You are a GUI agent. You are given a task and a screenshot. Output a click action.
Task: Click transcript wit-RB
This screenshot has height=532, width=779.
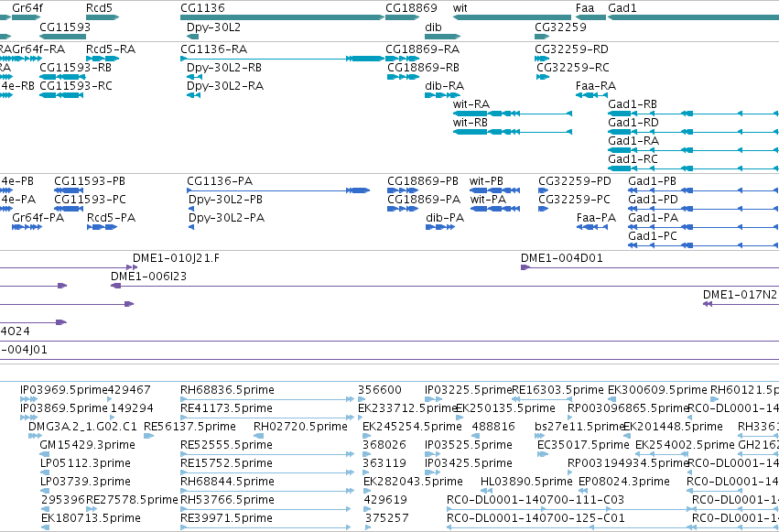point(471,123)
